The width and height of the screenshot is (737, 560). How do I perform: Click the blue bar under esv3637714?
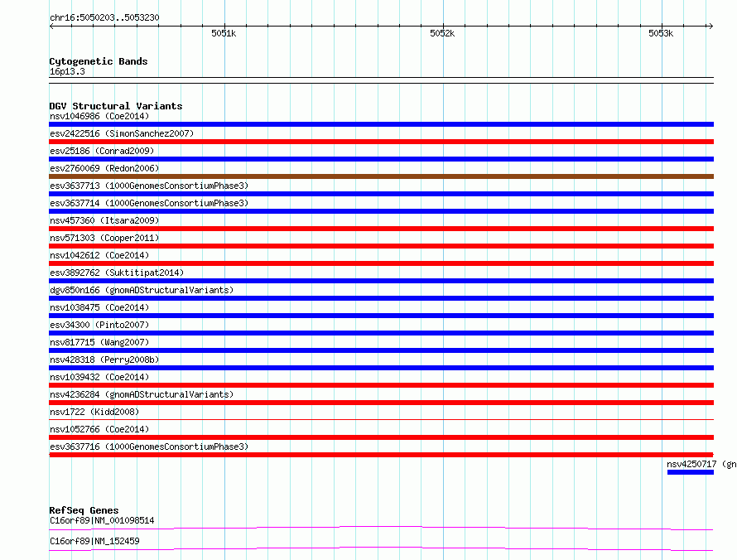(x=381, y=211)
